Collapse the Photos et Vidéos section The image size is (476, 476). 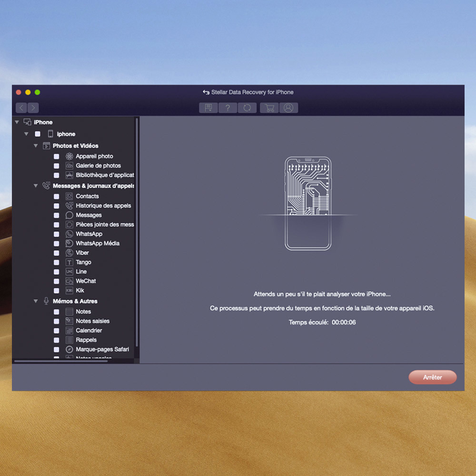(36, 146)
